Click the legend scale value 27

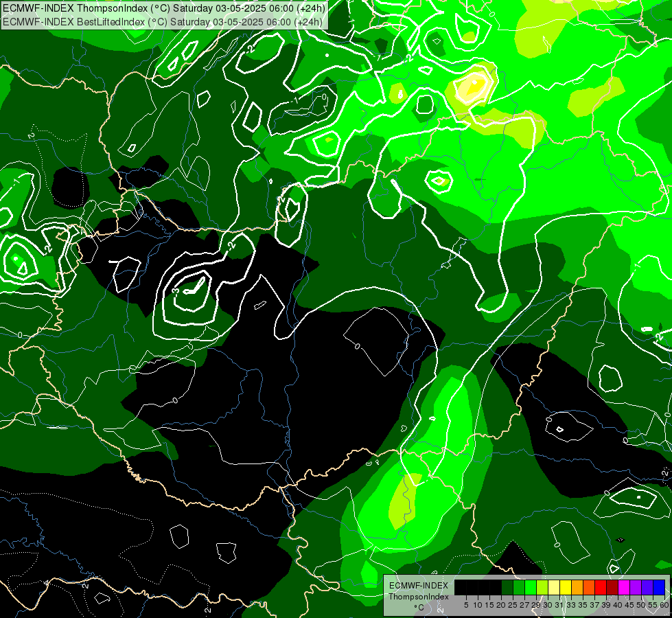click(524, 605)
